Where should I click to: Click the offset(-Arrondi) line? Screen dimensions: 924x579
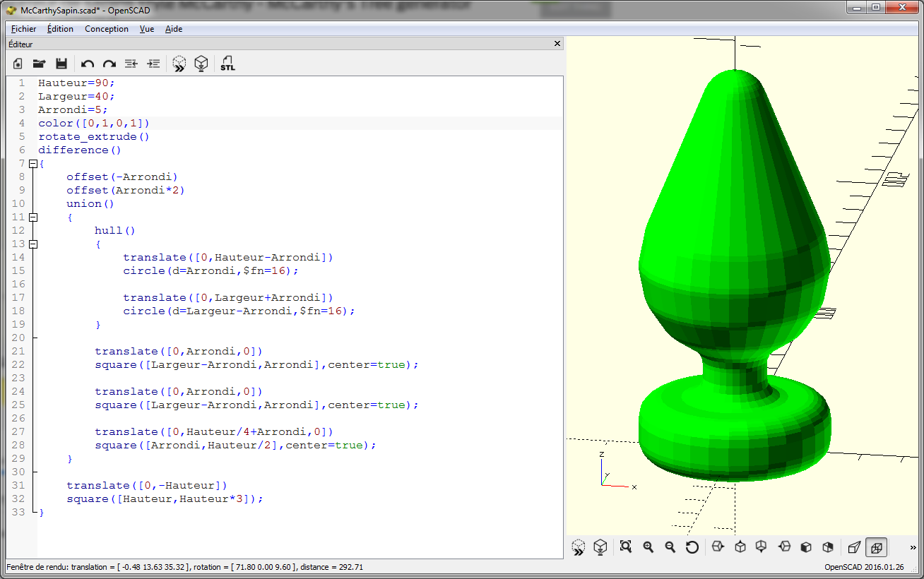coord(122,177)
